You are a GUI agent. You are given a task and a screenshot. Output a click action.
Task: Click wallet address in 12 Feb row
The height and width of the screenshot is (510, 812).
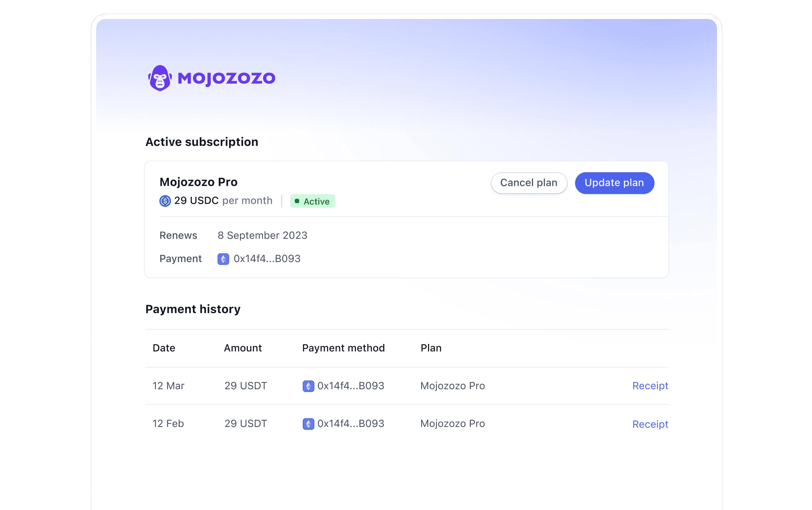click(x=351, y=424)
